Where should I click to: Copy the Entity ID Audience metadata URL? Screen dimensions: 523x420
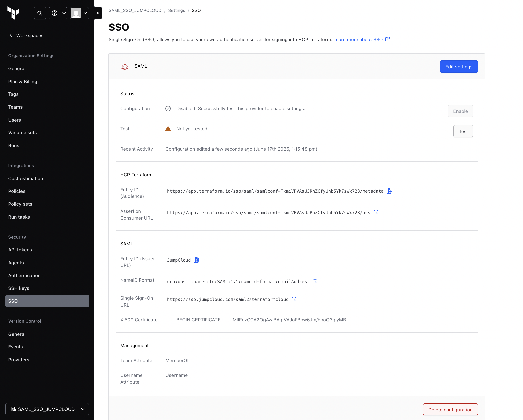click(x=389, y=191)
